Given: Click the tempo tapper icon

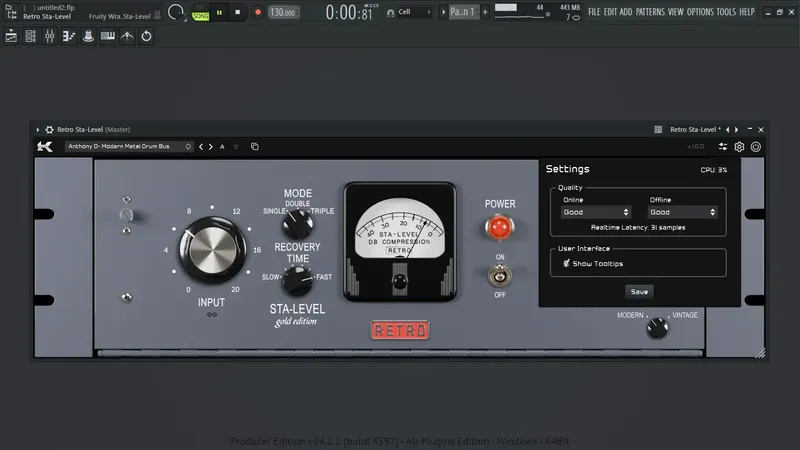Looking at the screenshot, I should click(x=127, y=36).
